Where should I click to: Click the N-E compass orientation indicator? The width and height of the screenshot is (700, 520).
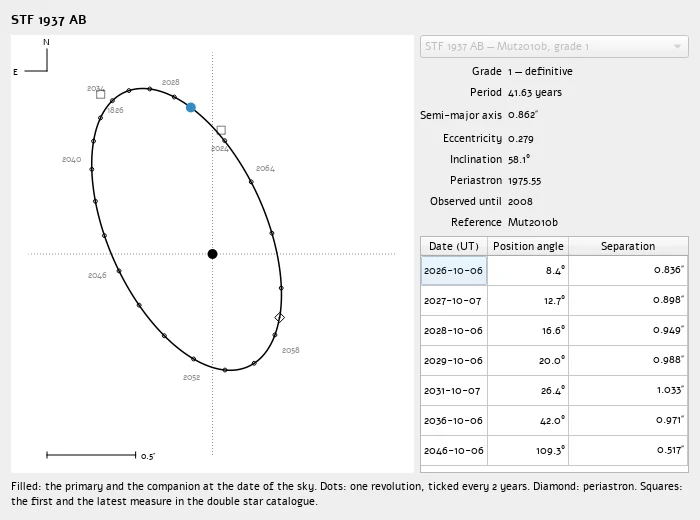pos(32,57)
